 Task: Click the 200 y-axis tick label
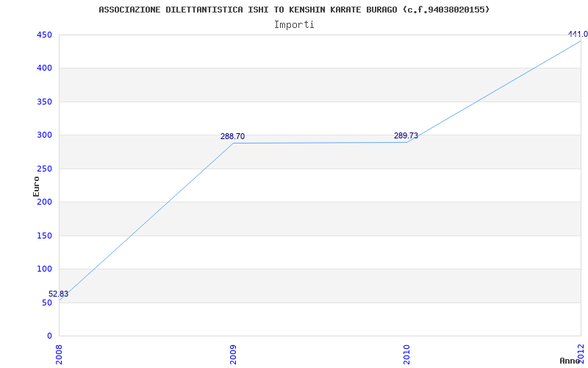point(44,202)
